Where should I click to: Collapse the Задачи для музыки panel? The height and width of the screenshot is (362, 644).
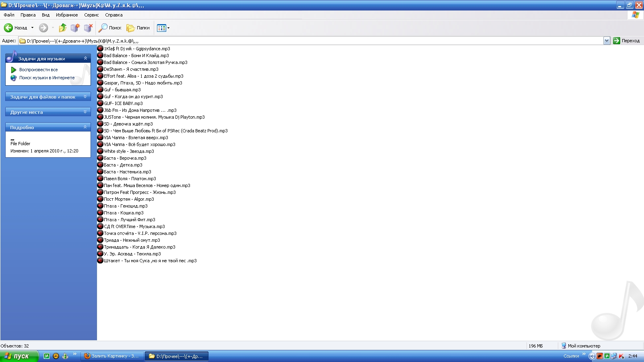[x=85, y=58]
